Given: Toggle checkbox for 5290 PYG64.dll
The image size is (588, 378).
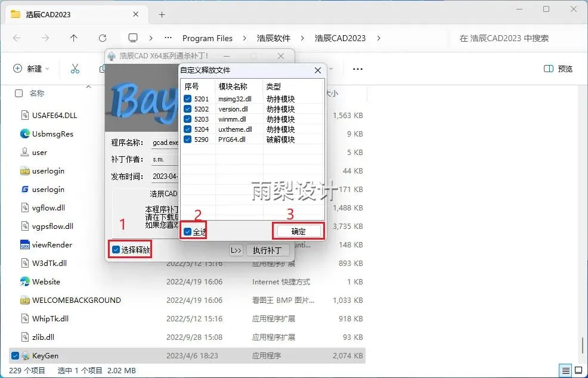Looking at the screenshot, I should [187, 140].
